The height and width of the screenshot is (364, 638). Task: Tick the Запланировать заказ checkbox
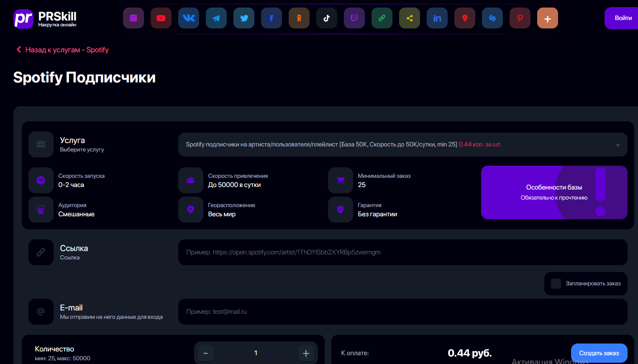(556, 284)
